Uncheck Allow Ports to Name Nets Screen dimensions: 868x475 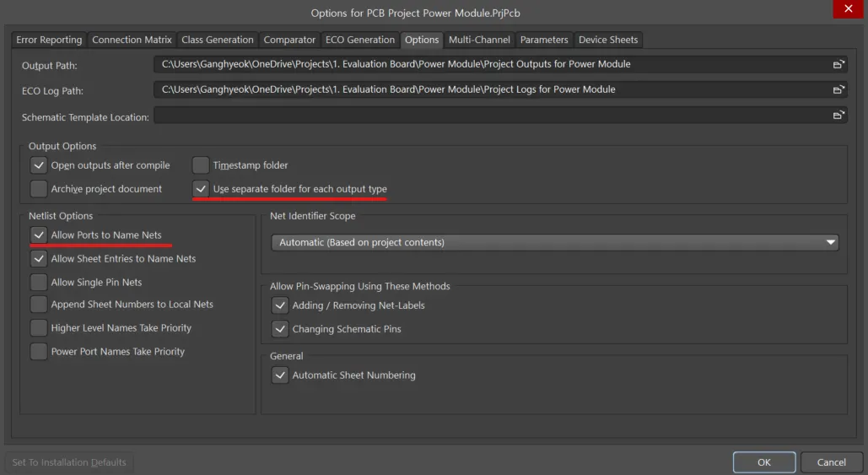tap(39, 235)
